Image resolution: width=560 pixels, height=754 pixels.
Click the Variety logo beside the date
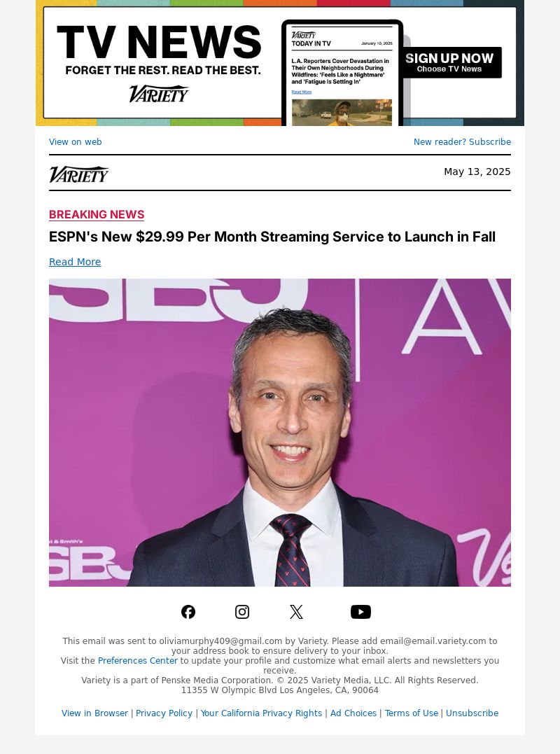coord(79,174)
